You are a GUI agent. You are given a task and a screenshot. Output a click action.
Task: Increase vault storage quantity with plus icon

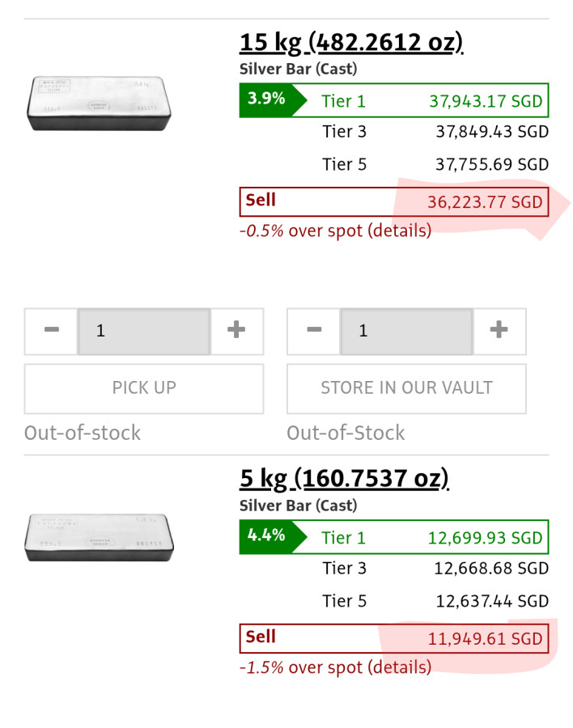coord(499,331)
